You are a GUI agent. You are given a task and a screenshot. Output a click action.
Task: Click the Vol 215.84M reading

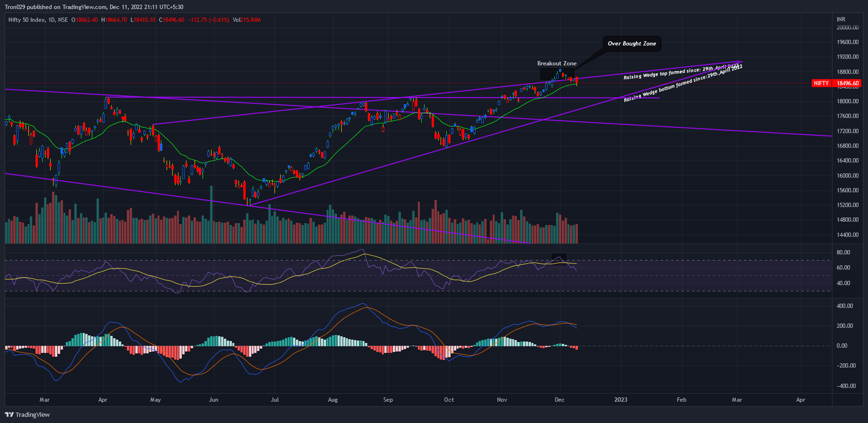tap(247, 20)
